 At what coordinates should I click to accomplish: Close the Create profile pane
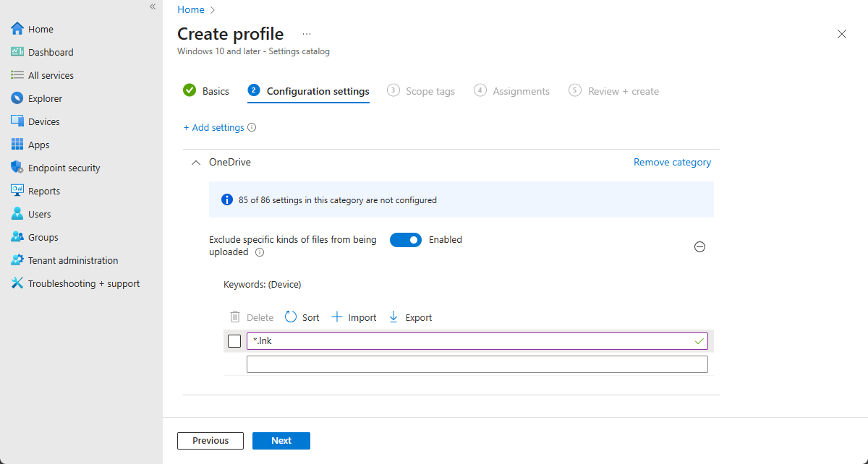pyautogui.click(x=842, y=34)
